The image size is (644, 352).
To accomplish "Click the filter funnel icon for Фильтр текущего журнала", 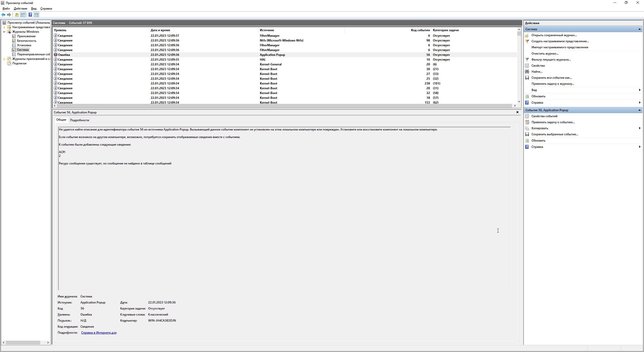I will [x=527, y=60].
